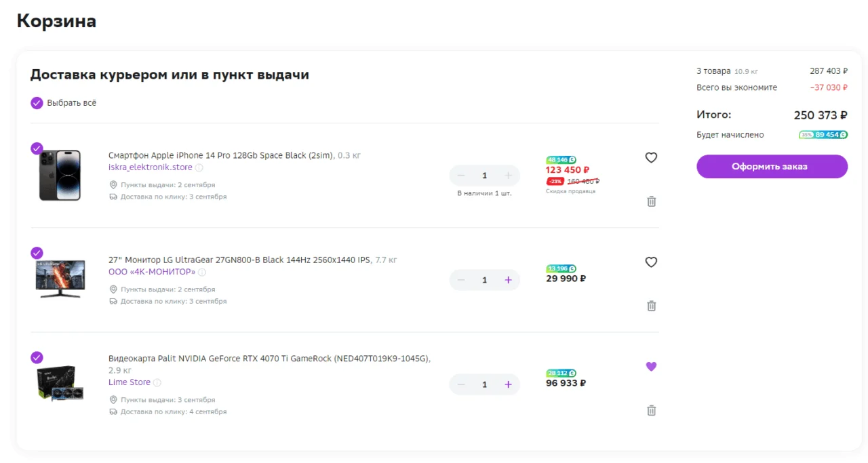Click the iPhone quantity field showing 1
Image resolution: width=868 pixels, height=463 pixels.
point(484,176)
